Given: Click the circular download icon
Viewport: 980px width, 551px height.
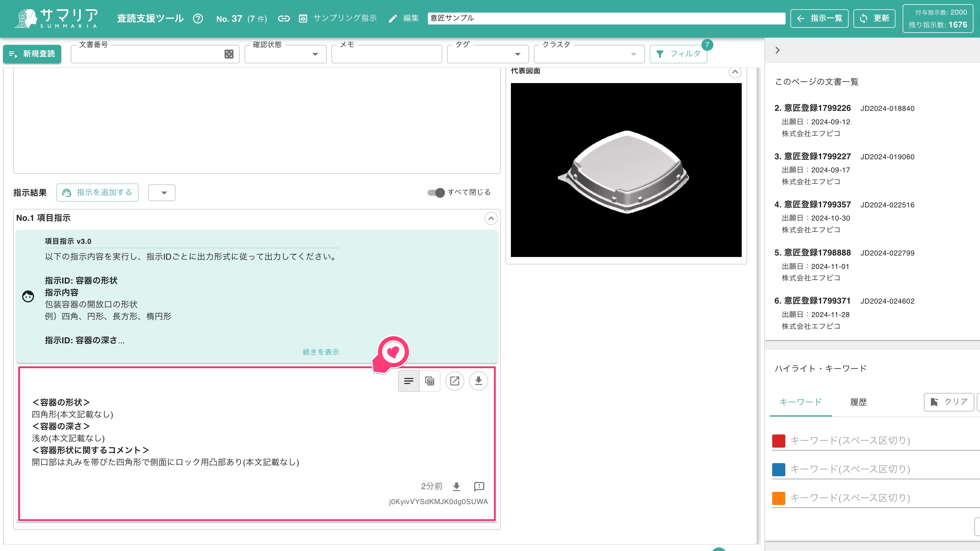Looking at the screenshot, I should pos(478,381).
